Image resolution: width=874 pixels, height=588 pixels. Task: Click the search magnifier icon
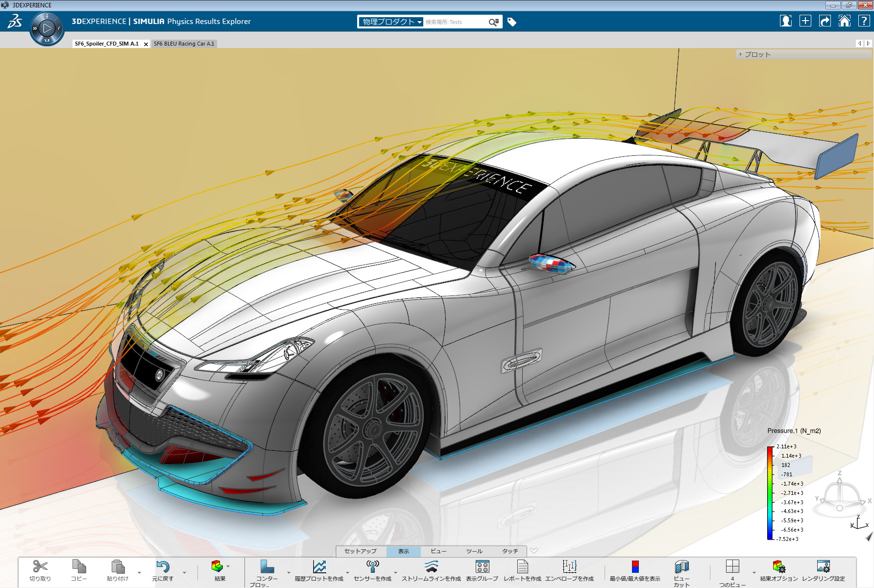tap(494, 22)
